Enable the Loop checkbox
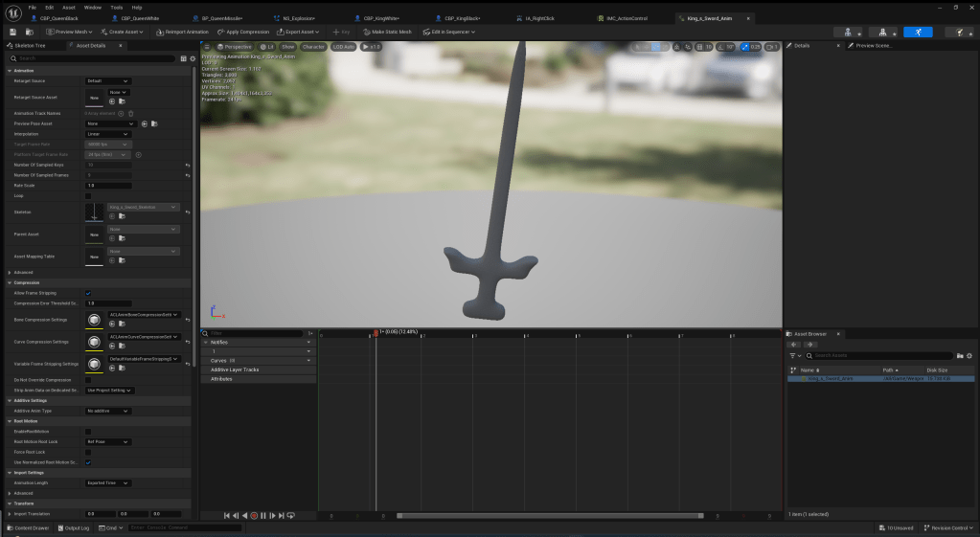 click(89, 195)
